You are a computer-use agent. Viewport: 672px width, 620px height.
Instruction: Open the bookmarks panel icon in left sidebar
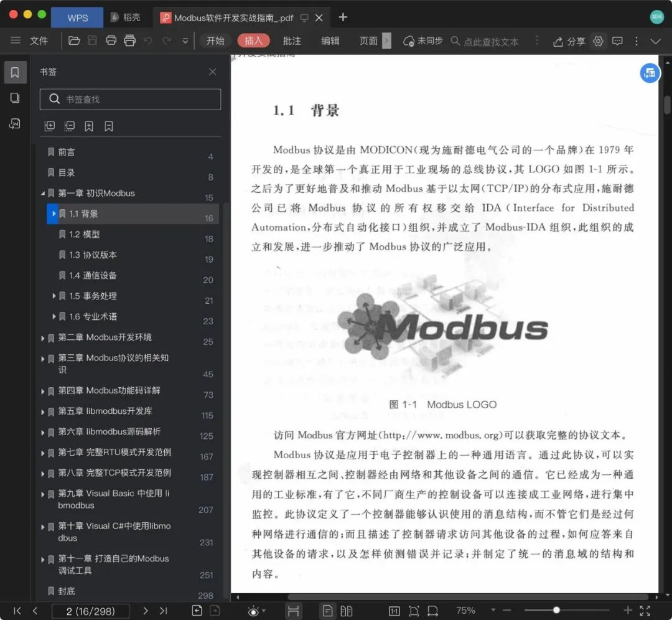15,72
